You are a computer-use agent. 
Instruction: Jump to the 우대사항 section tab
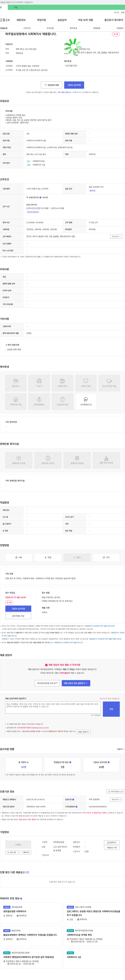pyautogui.click(x=50, y=28)
